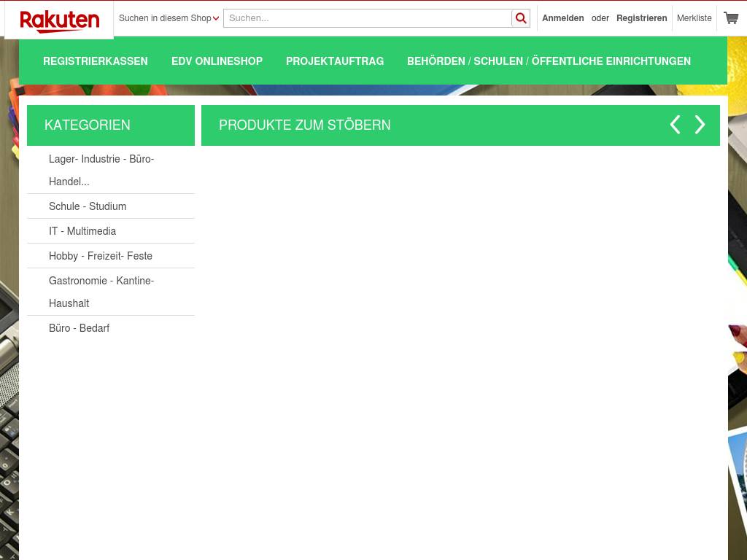Click into the Suchen search field
Viewport: 747px width, 560px height.
[x=367, y=18]
